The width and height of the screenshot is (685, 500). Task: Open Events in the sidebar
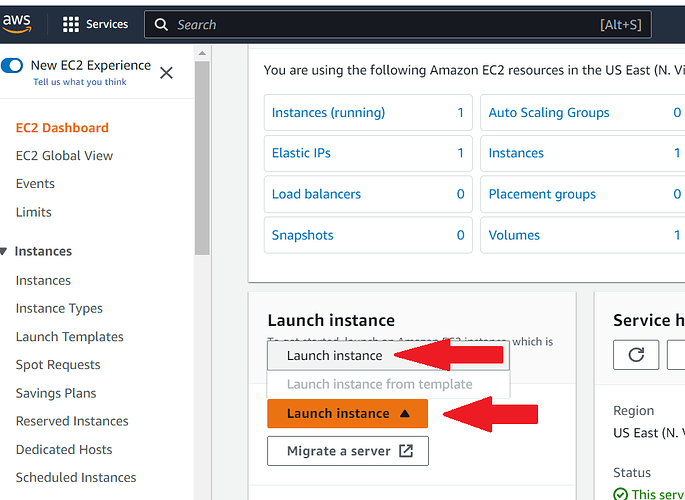[x=35, y=183]
